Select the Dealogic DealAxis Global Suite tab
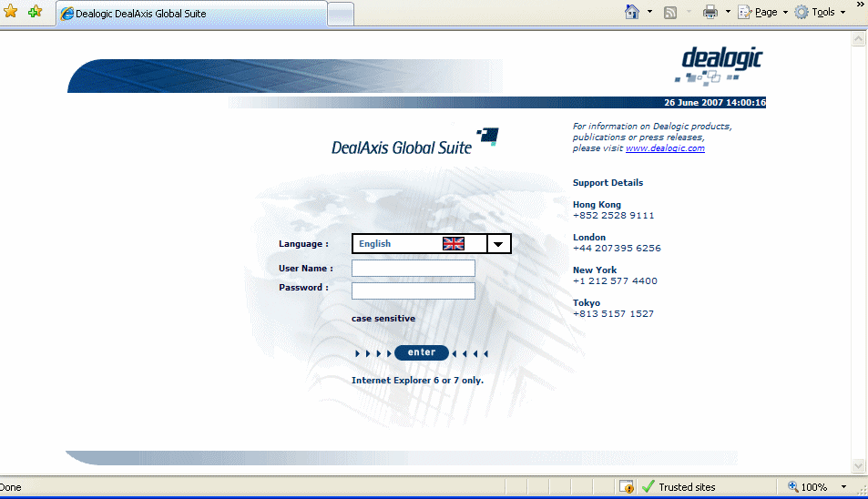Viewport: 868px width, 499px height. (191, 14)
